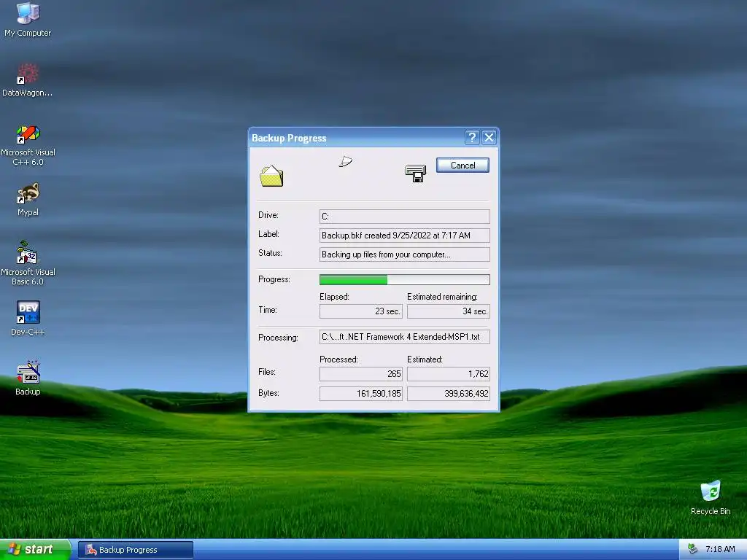Click the floppy drive icon in Backup Progress
Image resolution: width=747 pixels, height=560 pixels.
click(x=415, y=173)
